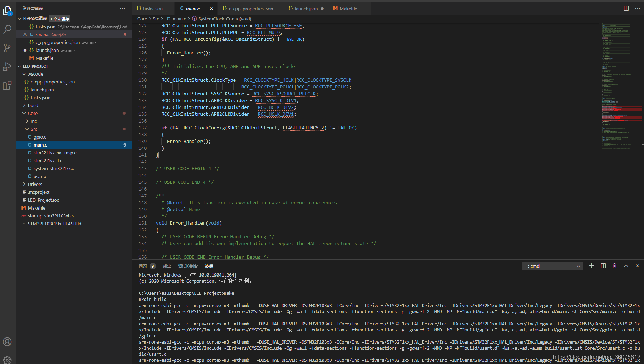Select the Terminal panel tab
The width and height of the screenshot is (644, 364).
coord(209,266)
